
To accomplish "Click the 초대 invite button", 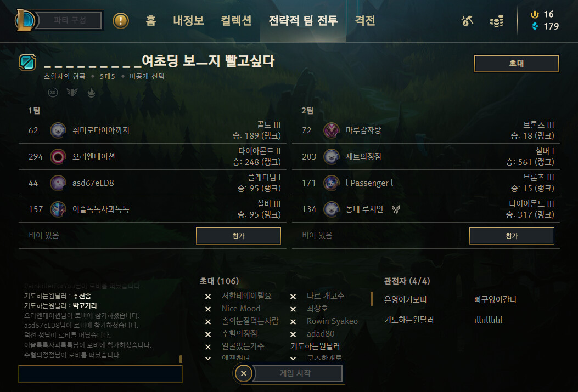I will (x=517, y=64).
